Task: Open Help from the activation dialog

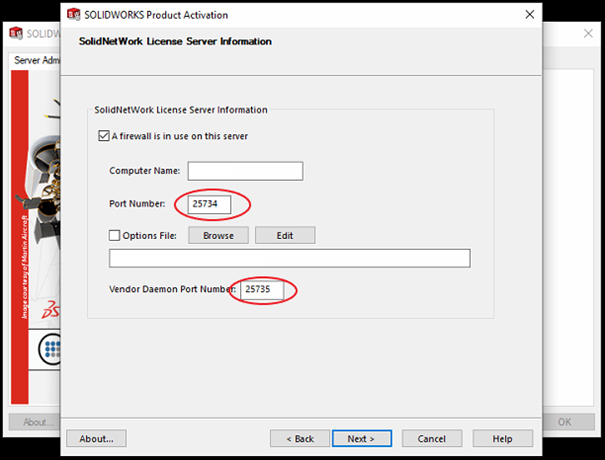Action: (x=502, y=439)
